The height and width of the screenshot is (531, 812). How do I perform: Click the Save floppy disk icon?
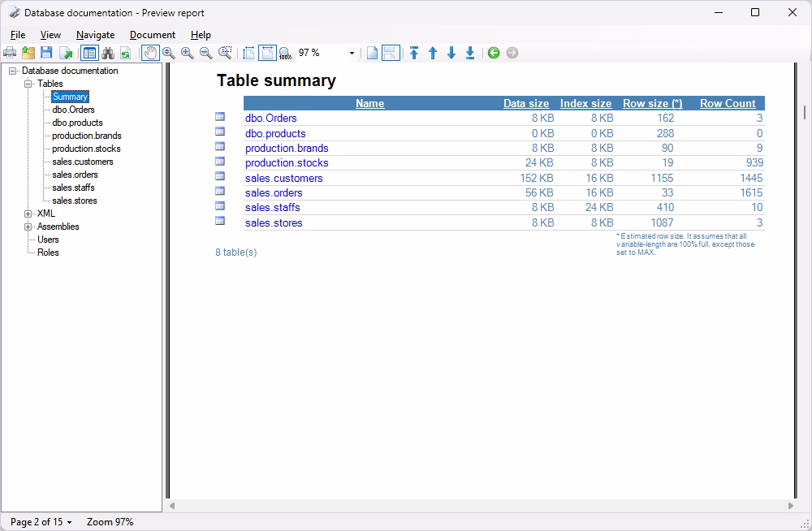click(46, 53)
